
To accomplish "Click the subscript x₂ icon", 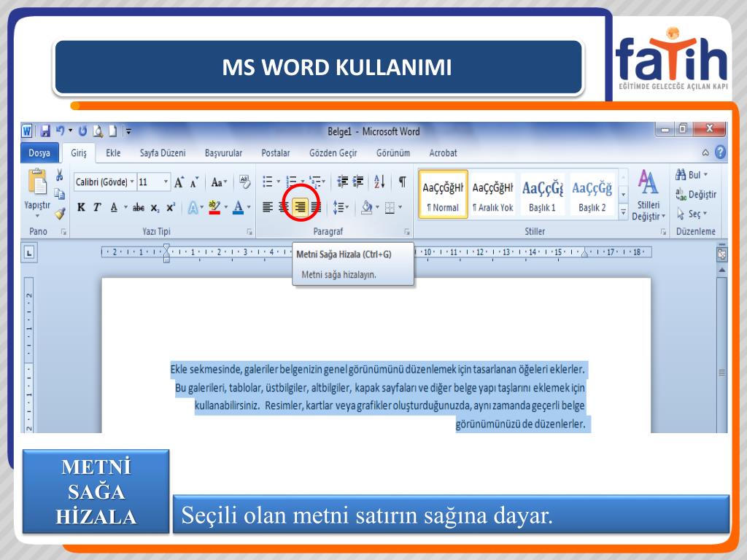I will pyautogui.click(x=155, y=208).
